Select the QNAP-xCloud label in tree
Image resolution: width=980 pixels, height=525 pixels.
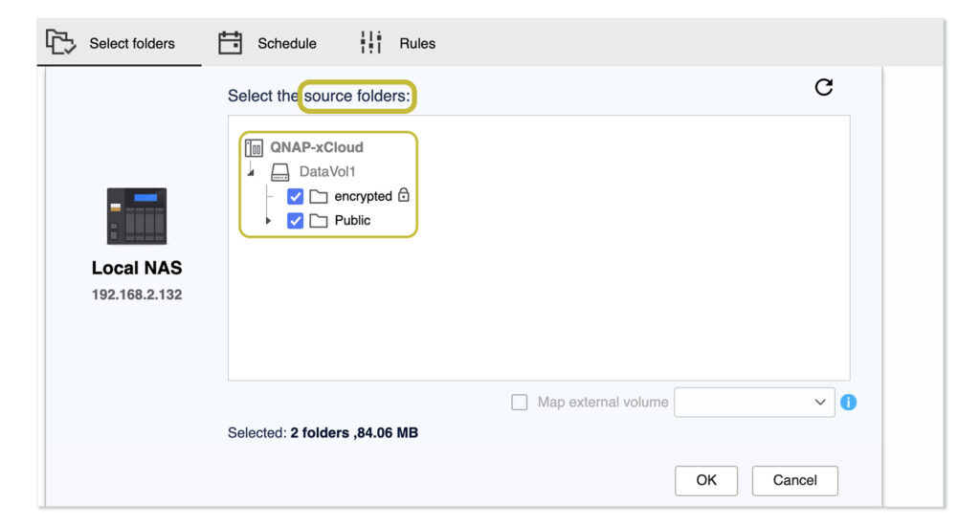[x=317, y=148]
